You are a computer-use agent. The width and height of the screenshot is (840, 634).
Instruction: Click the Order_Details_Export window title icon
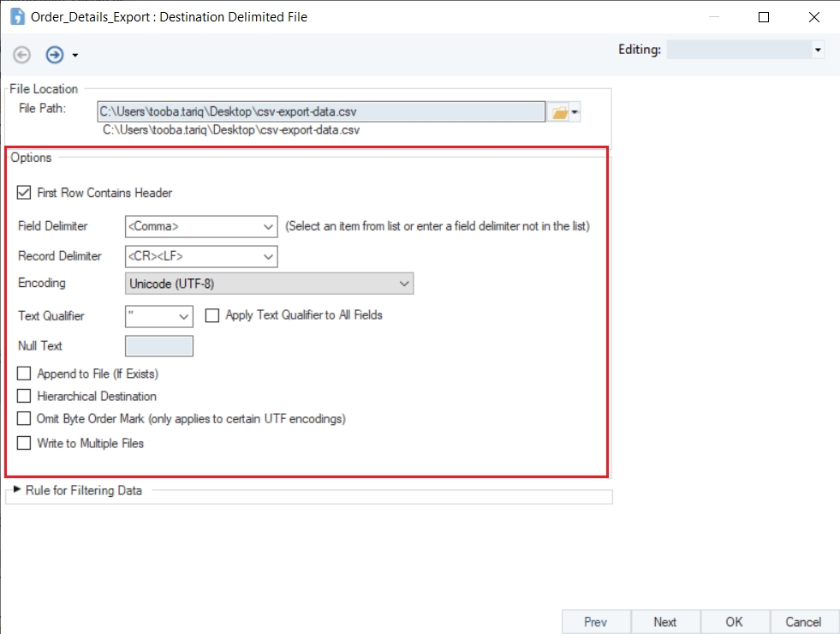click(x=16, y=16)
